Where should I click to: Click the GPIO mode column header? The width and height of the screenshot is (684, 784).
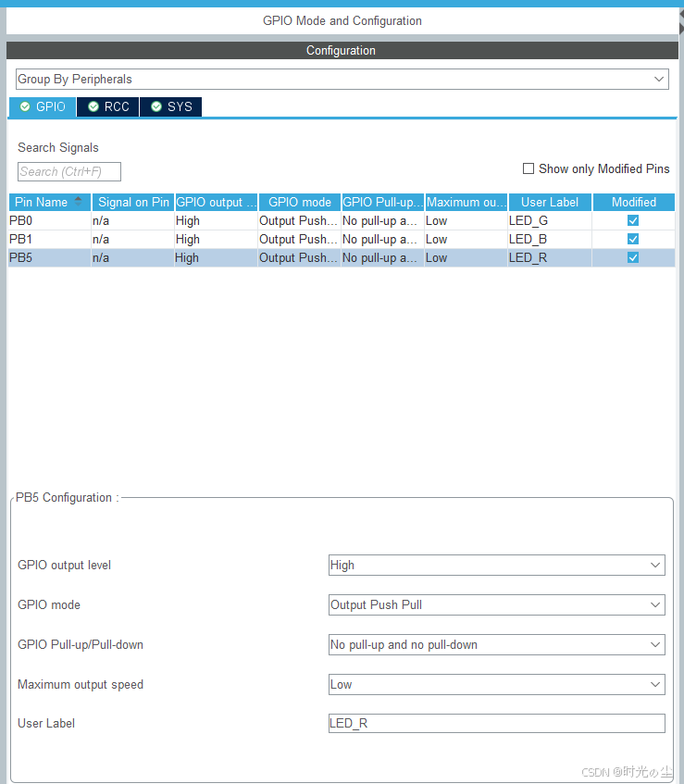(300, 202)
